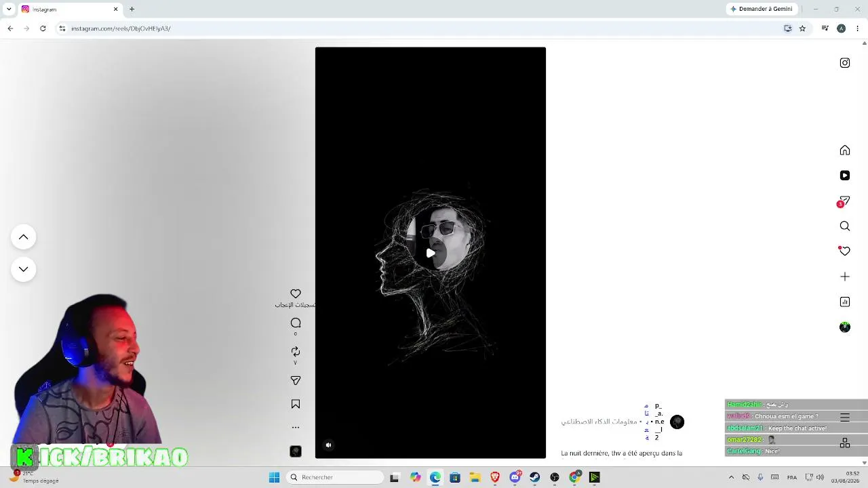Open File Explorer from the taskbar
Image resolution: width=868 pixels, height=488 pixels.
pyautogui.click(x=475, y=478)
